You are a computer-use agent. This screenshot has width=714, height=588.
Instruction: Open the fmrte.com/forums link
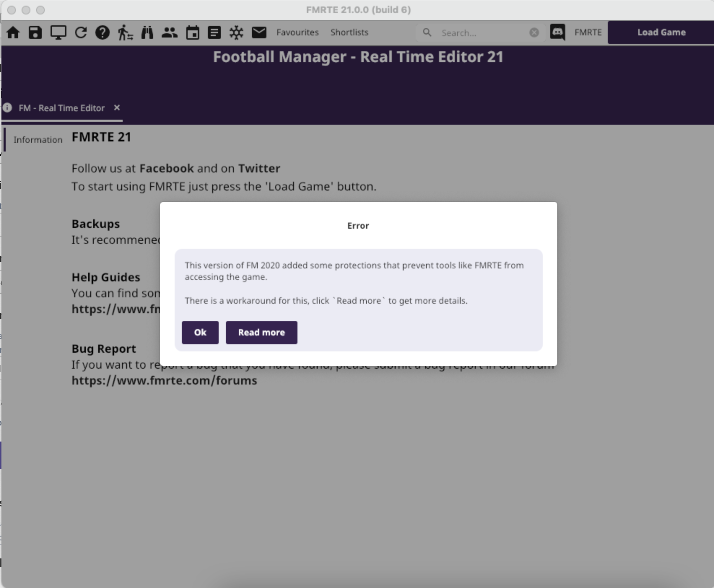[164, 381]
